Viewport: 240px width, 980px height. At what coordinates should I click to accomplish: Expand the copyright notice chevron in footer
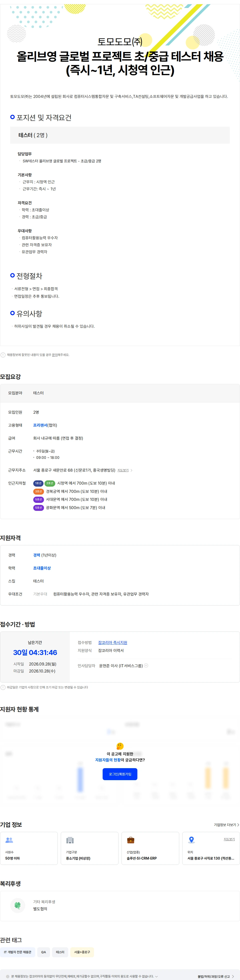(x=156, y=976)
